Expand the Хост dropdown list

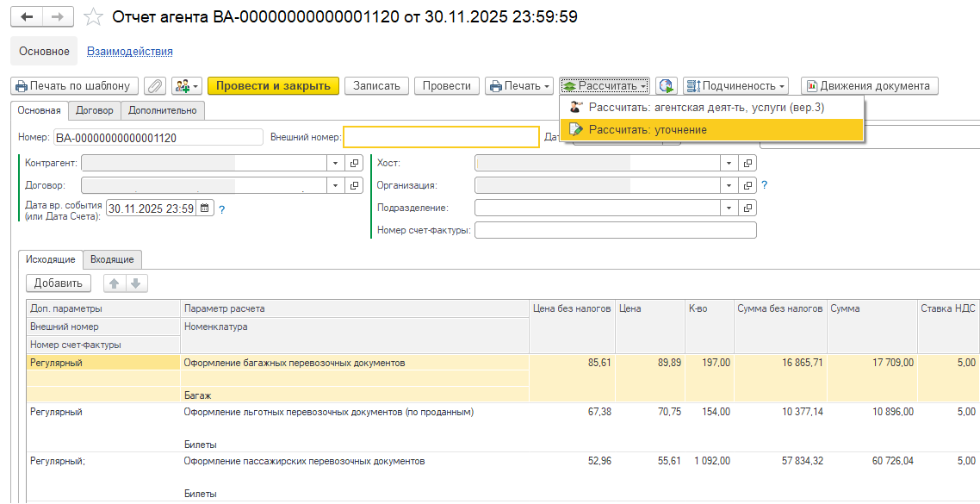click(x=729, y=163)
